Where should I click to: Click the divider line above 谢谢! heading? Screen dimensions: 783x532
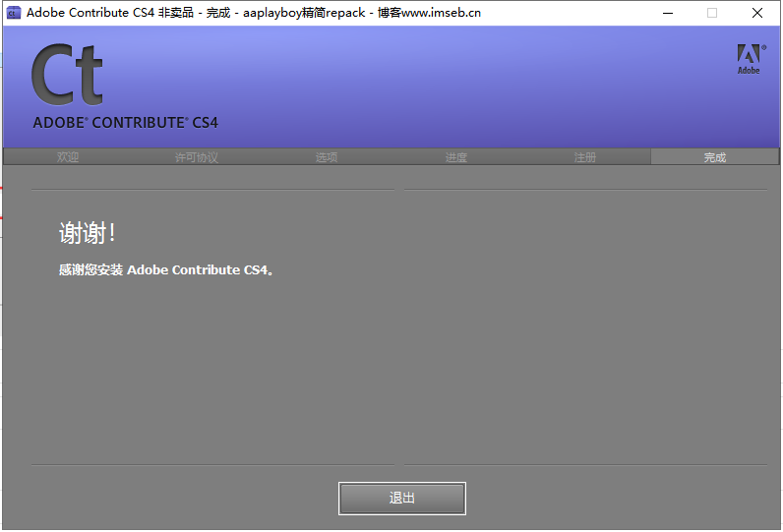tap(211, 189)
